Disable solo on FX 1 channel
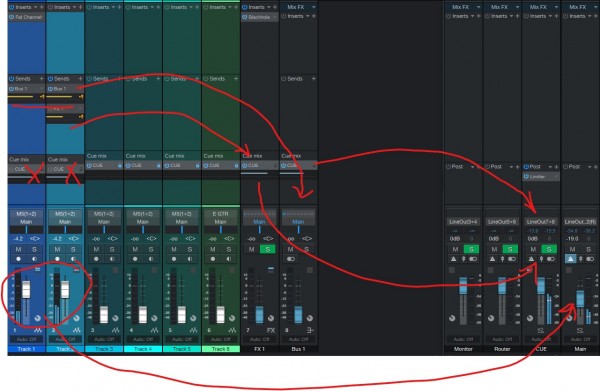 click(x=268, y=249)
